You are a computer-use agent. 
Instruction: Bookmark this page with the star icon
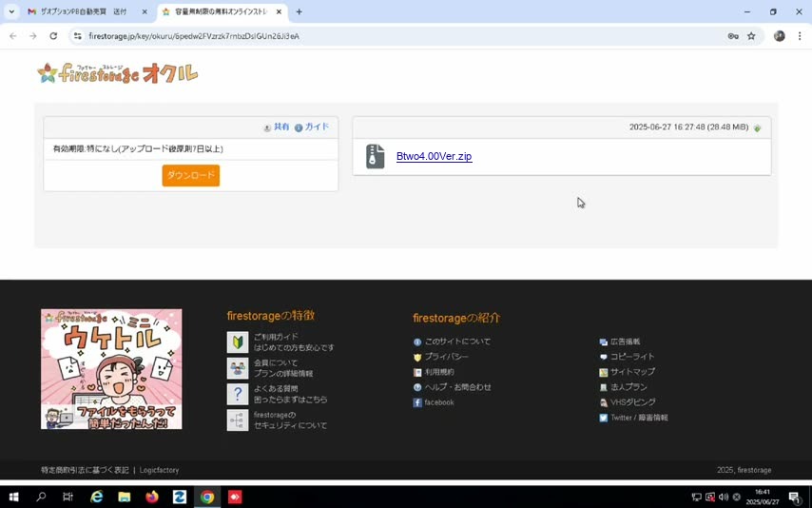coord(751,36)
